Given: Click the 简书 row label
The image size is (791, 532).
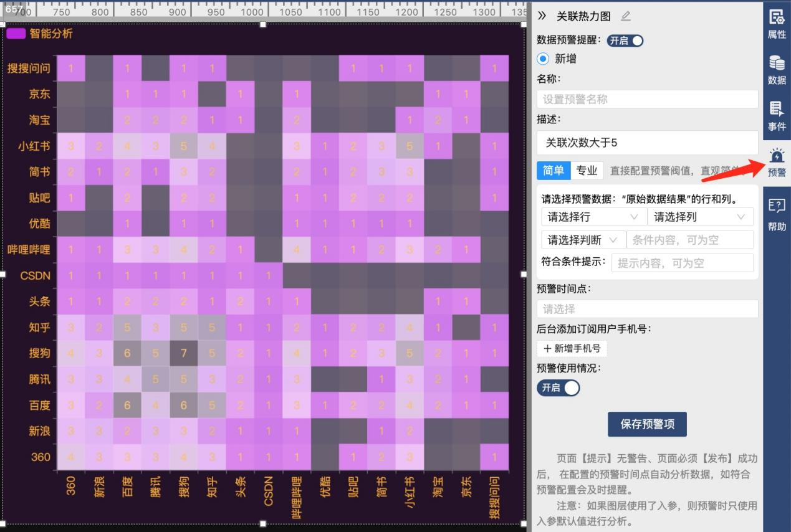Looking at the screenshot, I should point(39,171).
